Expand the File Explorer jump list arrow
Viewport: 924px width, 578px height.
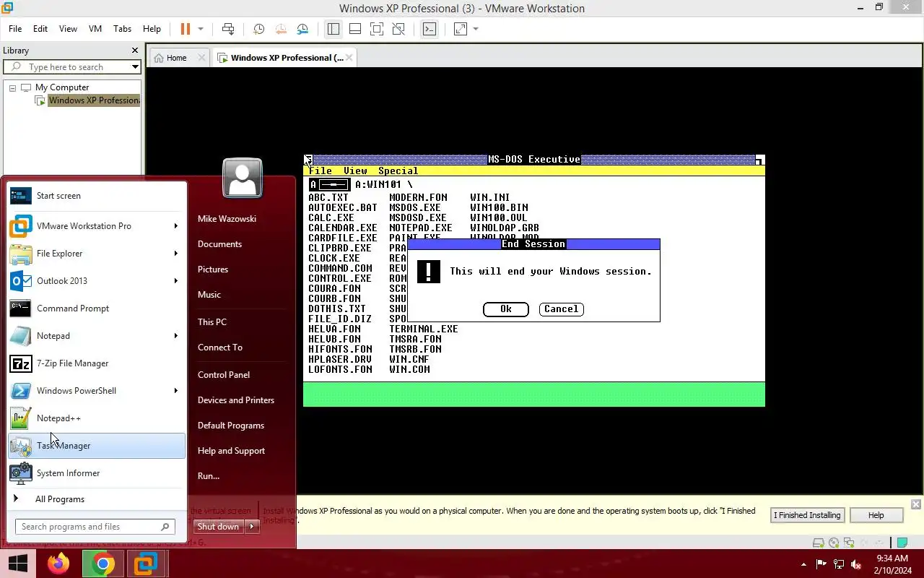pyautogui.click(x=175, y=254)
